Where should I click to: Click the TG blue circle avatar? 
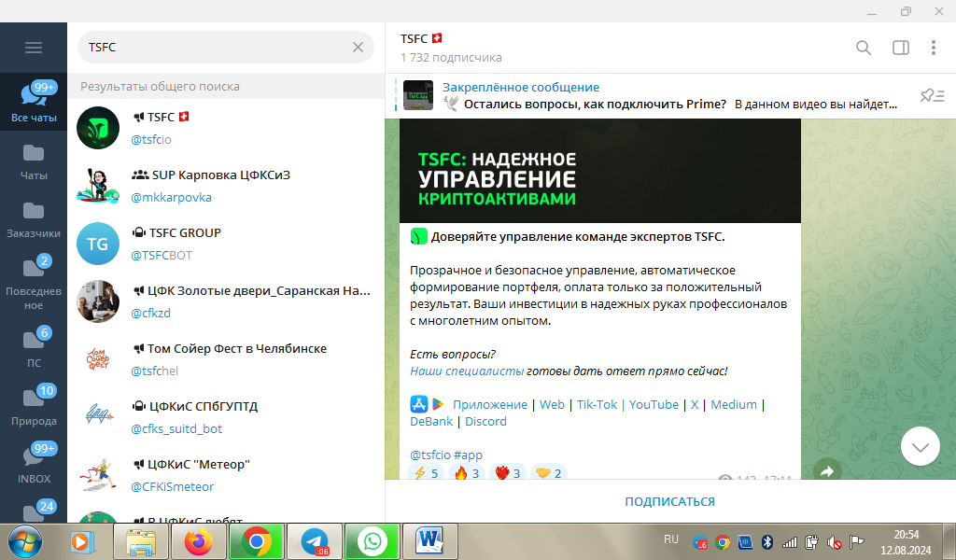pyautogui.click(x=97, y=244)
